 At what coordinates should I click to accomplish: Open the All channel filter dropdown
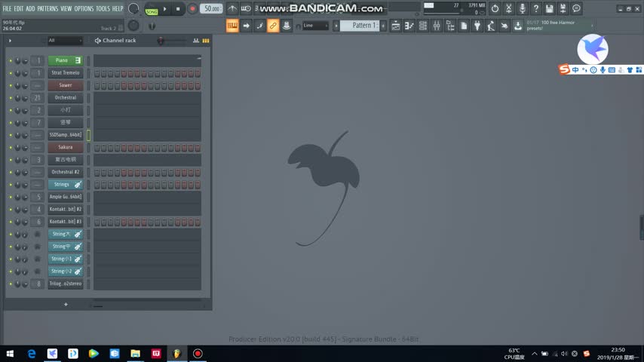[65, 40]
